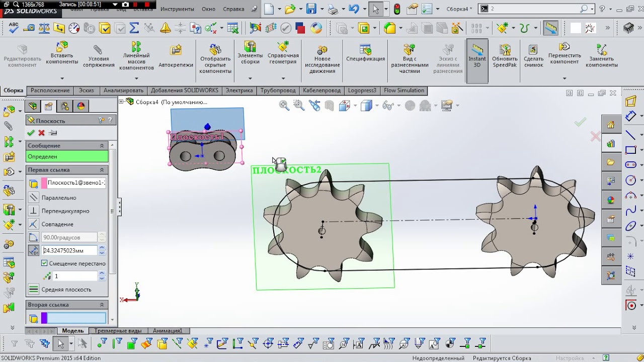Screen dimensions: 644x362
Task: Toggle Смещение перестано checkbox
Action: [x=44, y=263]
